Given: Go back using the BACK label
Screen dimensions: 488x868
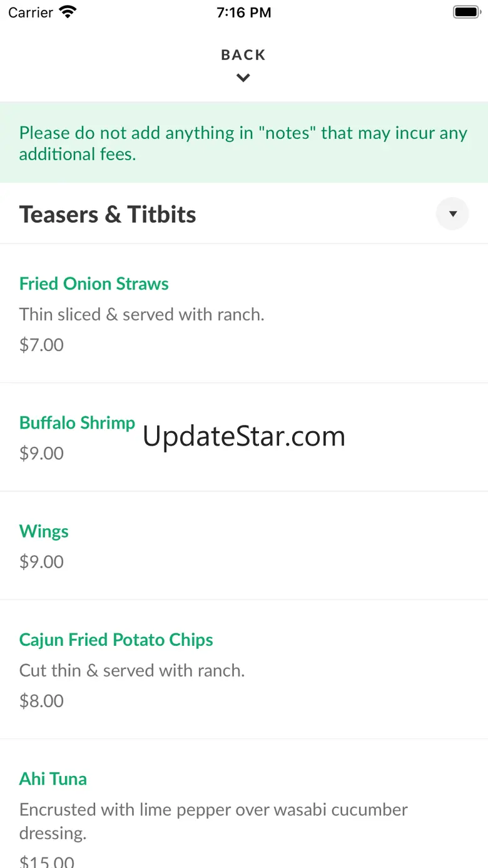Looking at the screenshot, I should [x=243, y=55].
